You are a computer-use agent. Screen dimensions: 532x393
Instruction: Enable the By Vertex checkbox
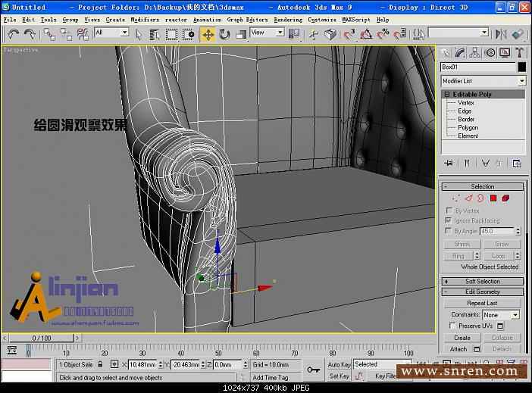tap(449, 211)
